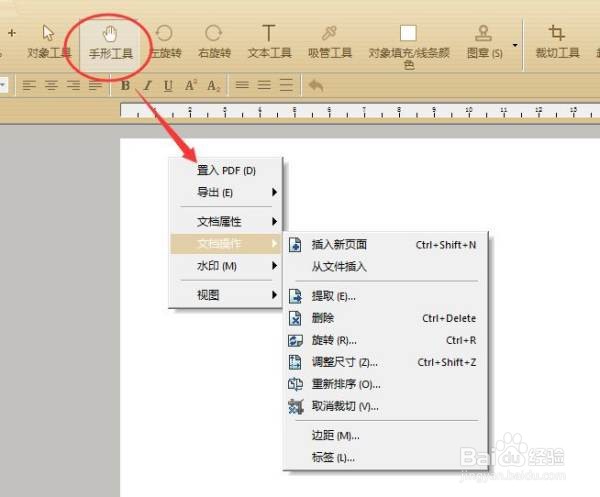
Task: Expand the arrow beside 文档属性
Action: [274, 222]
